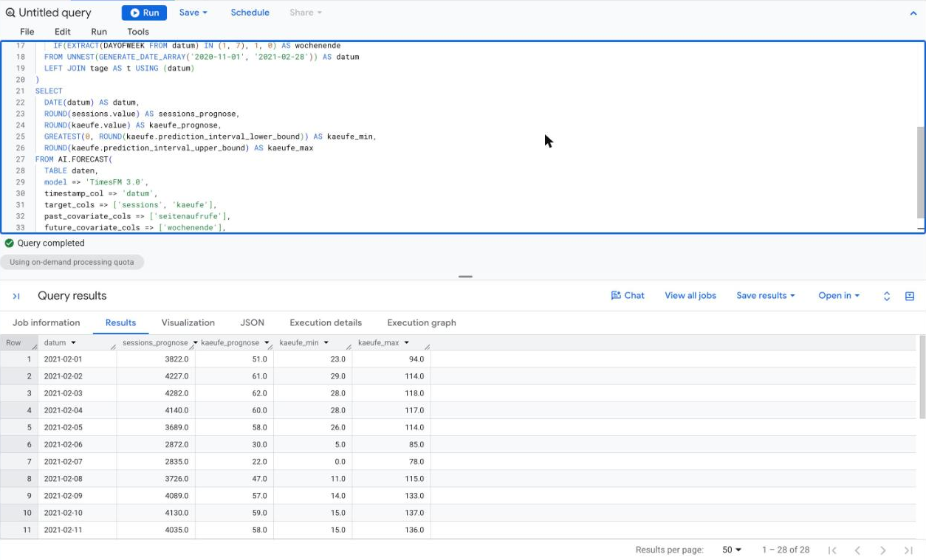Click the 1 – 28 of 28 page indicator
Viewport: 926px width, 560px height.
click(x=786, y=550)
